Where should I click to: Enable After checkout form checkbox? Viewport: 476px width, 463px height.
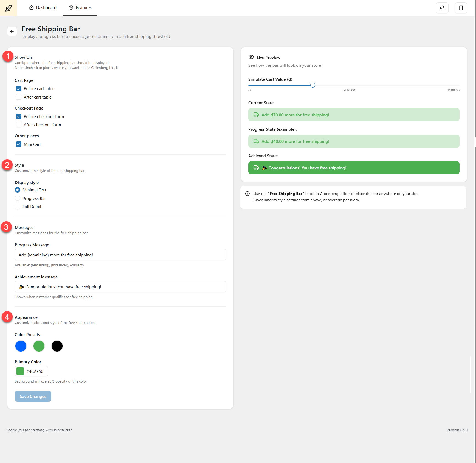pos(19,125)
